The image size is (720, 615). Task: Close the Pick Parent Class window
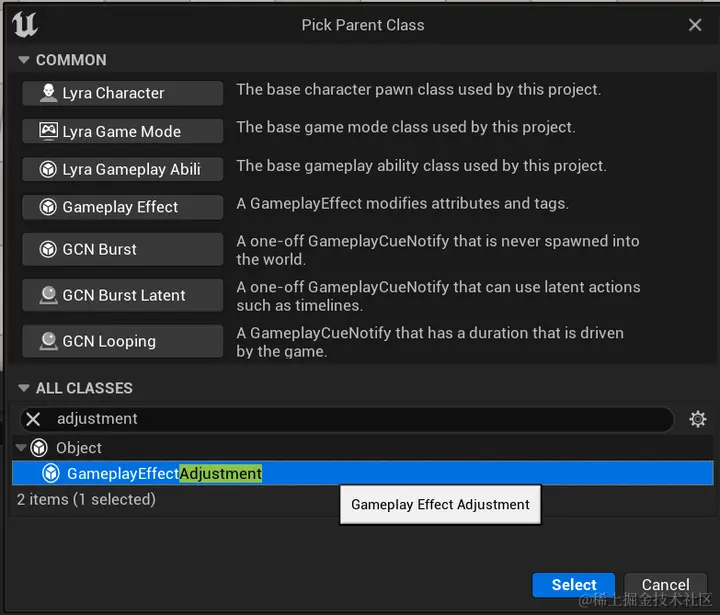pyautogui.click(x=695, y=25)
